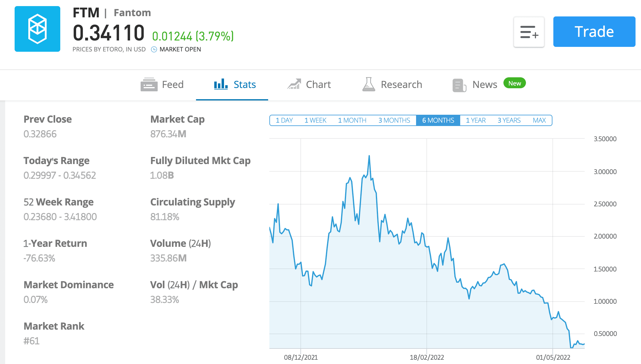This screenshot has width=641, height=364.
Task: Select the 6 MONTHS chart range
Action: (438, 120)
